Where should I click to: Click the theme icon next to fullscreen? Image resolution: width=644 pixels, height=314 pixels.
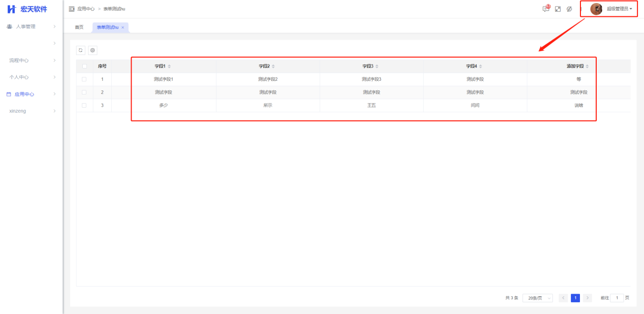click(x=569, y=9)
